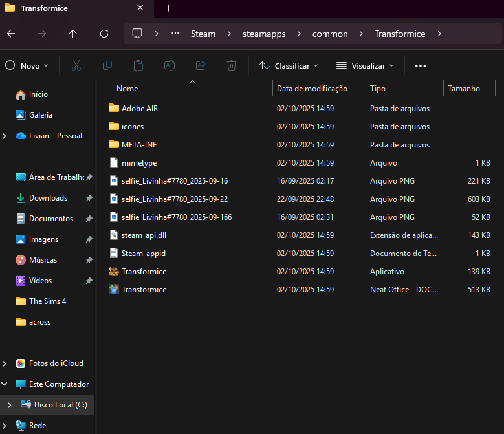Select the Transformice application mouse icon
Viewport: 504px width, 434px height.
114,272
